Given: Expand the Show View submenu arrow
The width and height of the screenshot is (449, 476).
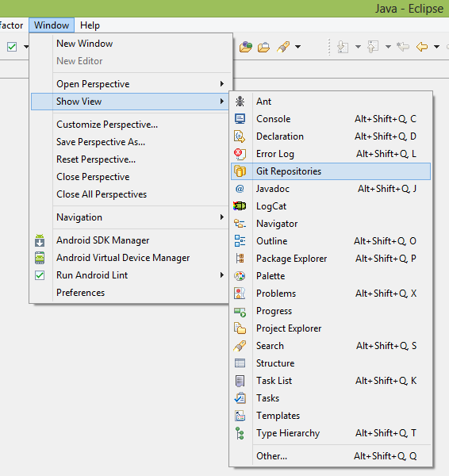Looking at the screenshot, I should pyautogui.click(x=222, y=101).
